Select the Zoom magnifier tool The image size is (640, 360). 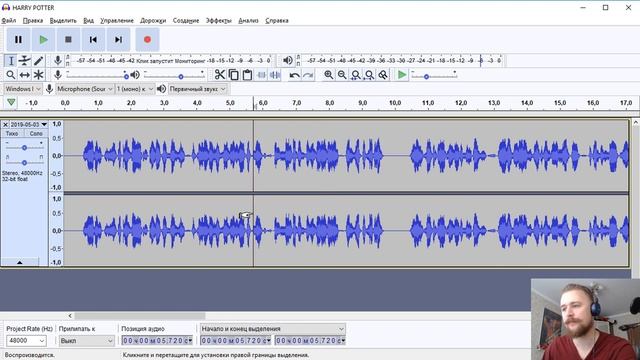coord(11,75)
